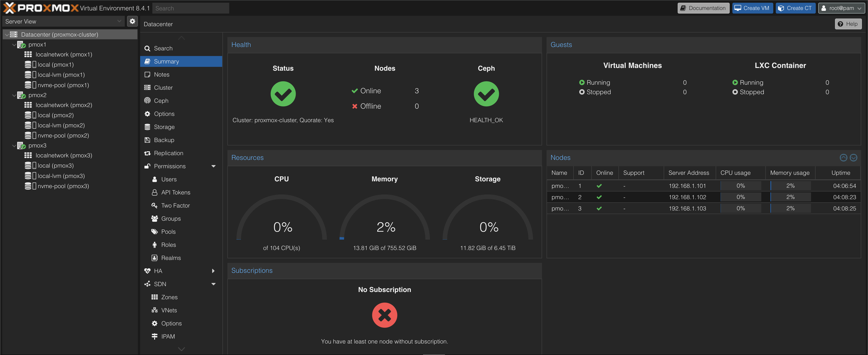This screenshot has height=355, width=868.
Task: Expand the HA submenu arrow
Action: click(x=213, y=271)
